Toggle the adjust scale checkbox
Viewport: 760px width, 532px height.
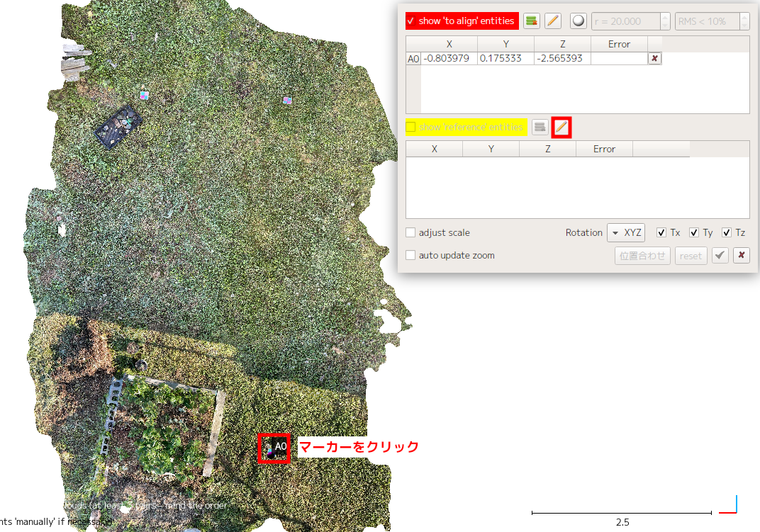coord(410,232)
